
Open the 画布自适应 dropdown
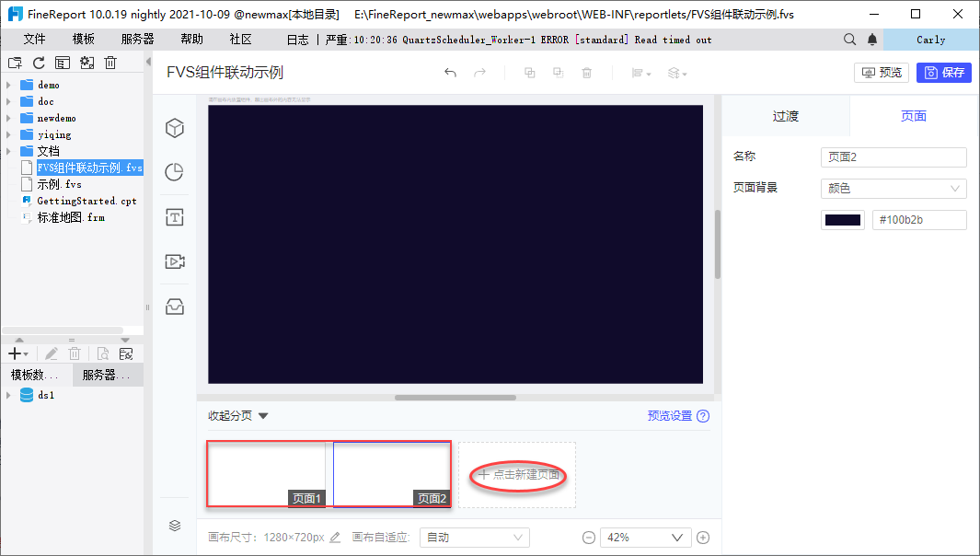point(475,538)
